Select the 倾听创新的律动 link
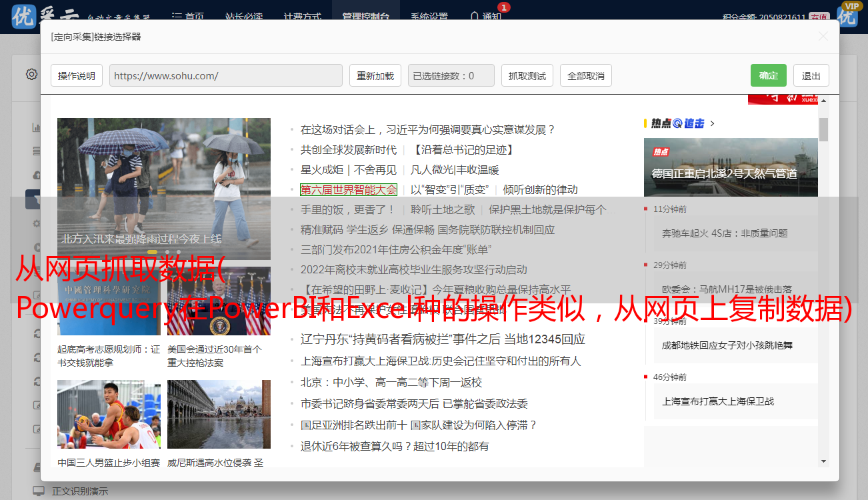 coord(541,189)
